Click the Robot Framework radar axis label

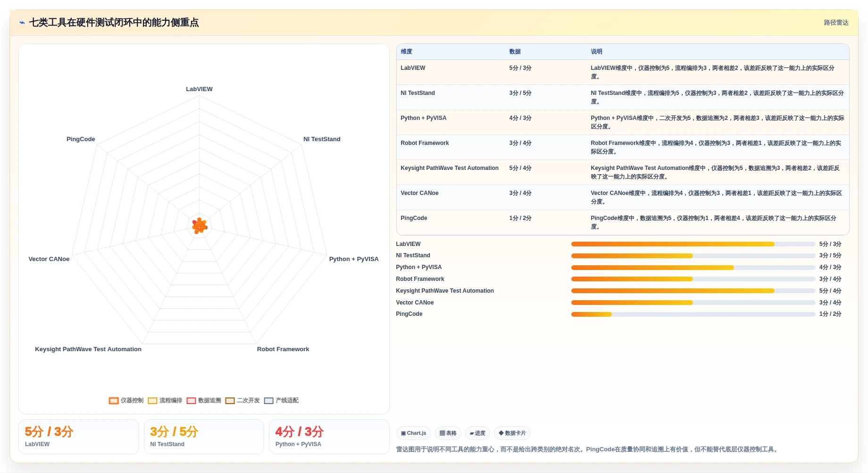283,349
